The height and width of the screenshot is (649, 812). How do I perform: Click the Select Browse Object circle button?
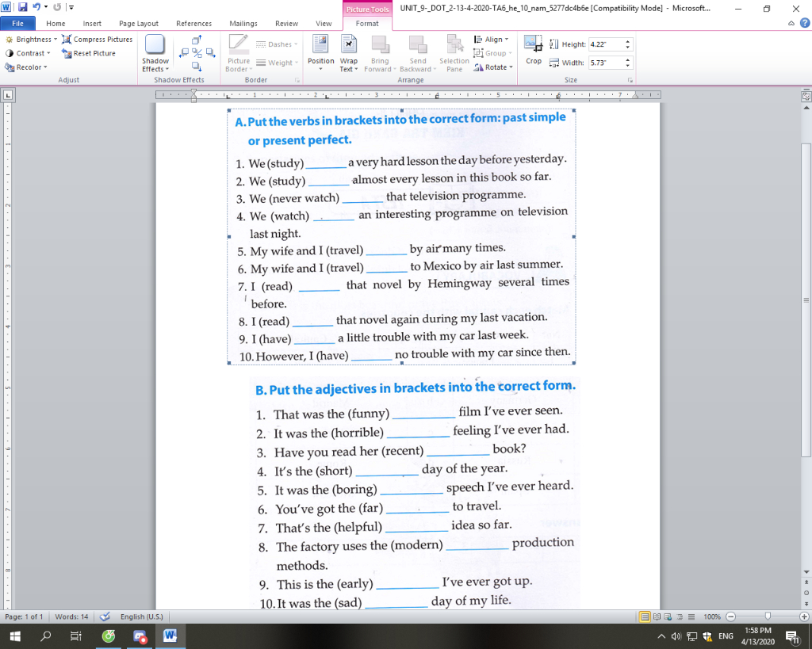coord(806,593)
